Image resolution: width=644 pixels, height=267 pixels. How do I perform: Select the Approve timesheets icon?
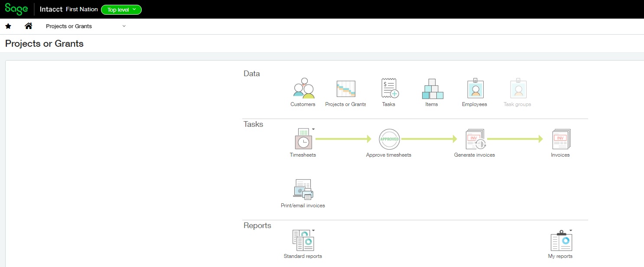[x=388, y=139]
